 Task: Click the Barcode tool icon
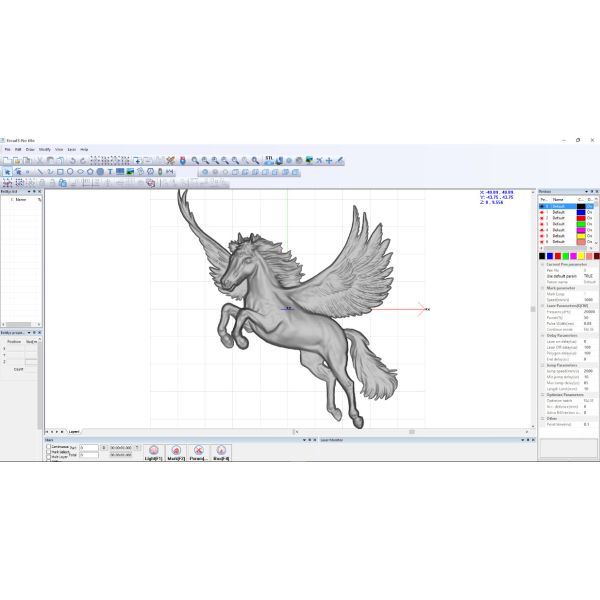click(120, 172)
